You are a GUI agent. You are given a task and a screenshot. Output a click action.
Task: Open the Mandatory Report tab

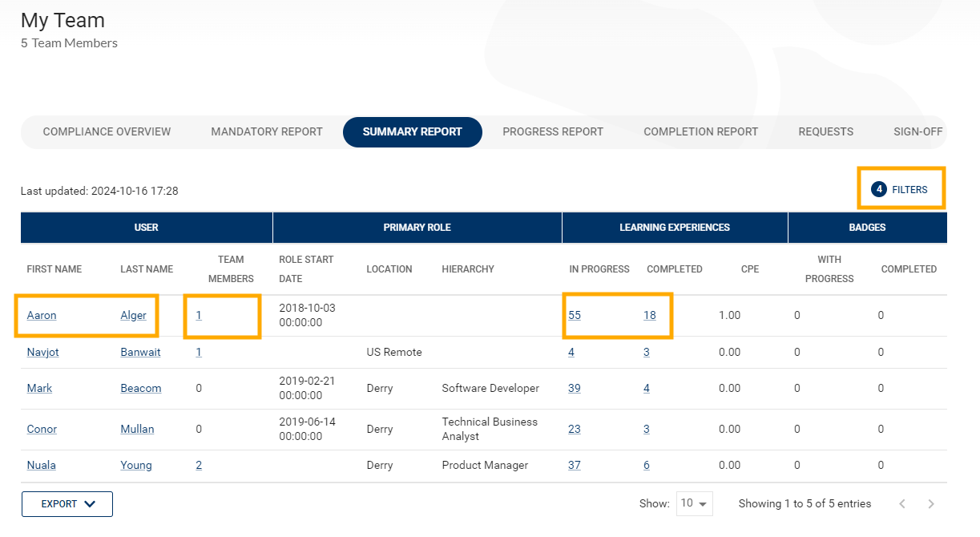tap(267, 132)
